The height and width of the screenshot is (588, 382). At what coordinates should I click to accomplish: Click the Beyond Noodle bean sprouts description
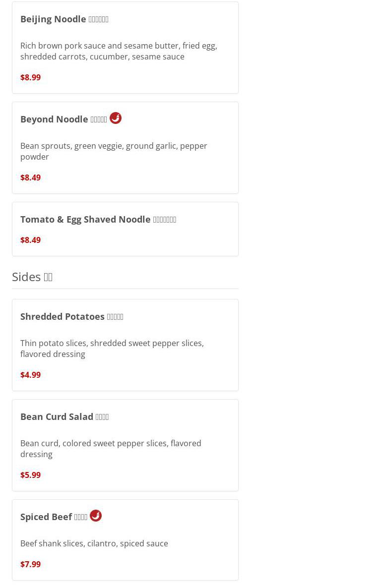point(114,151)
